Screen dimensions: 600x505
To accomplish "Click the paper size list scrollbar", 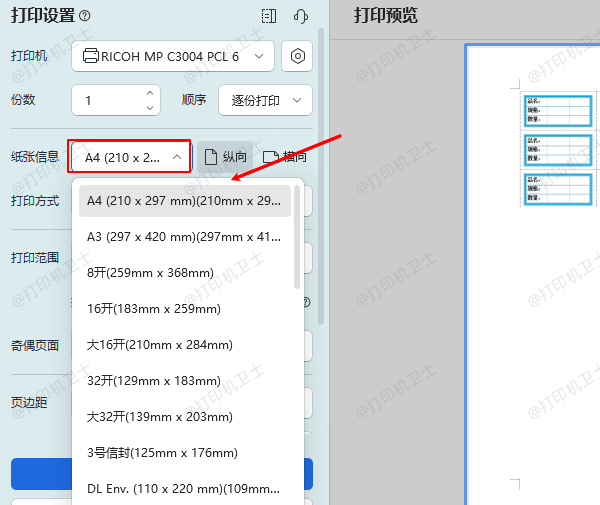I will (297, 237).
